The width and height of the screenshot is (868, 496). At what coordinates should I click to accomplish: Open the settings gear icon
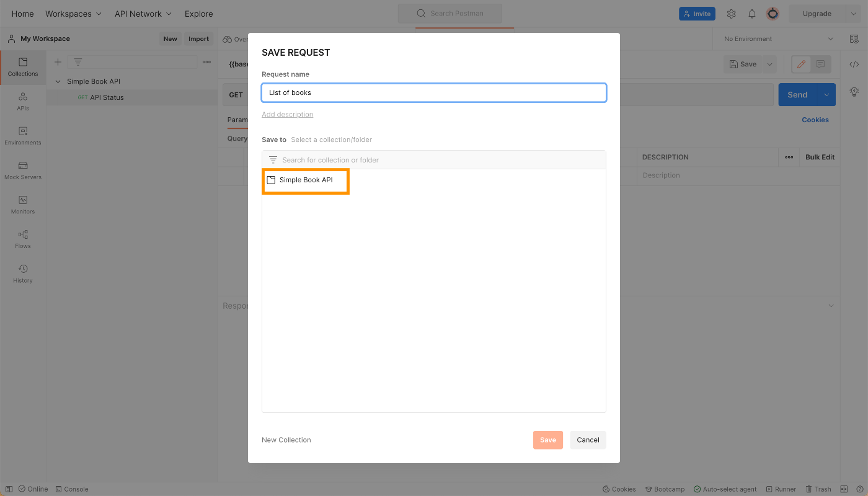point(732,14)
